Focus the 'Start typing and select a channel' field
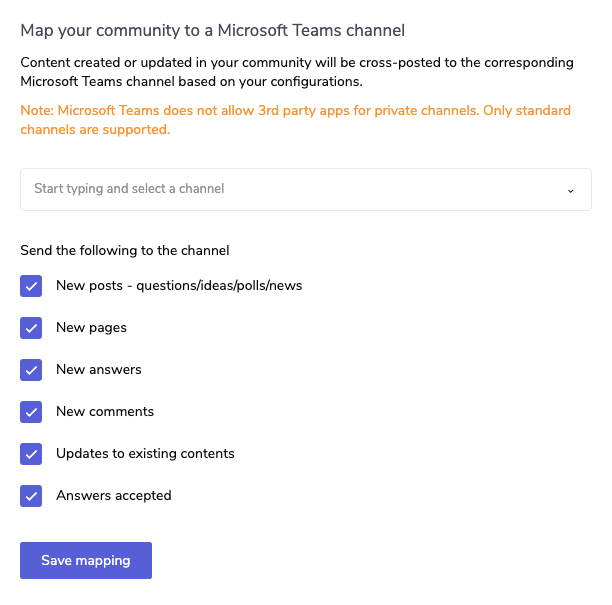Screen dimensions: 612x605 coord(306,190)
